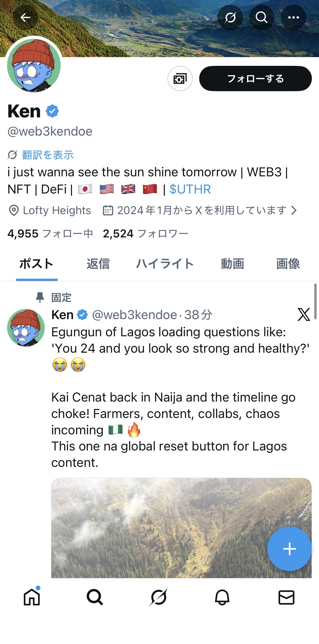Open the 画像 images tab
319x644 pixels.
coord(288,264)
